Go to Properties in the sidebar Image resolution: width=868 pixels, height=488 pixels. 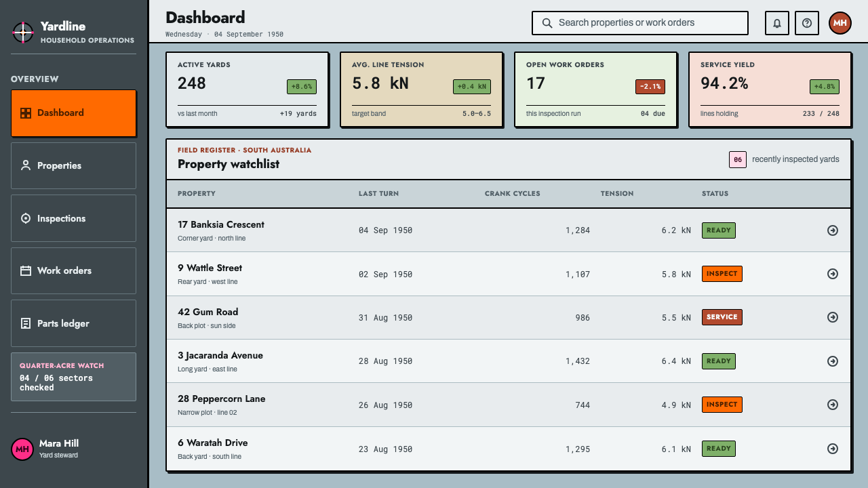point(73,165)
